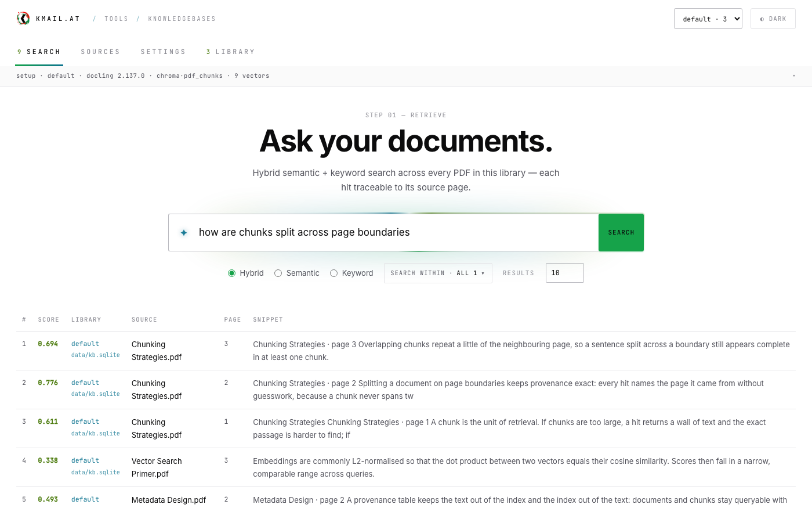The height and width of the screenshot is (508, 812).
Task: Click the Page column header
Action: [233, 320]
